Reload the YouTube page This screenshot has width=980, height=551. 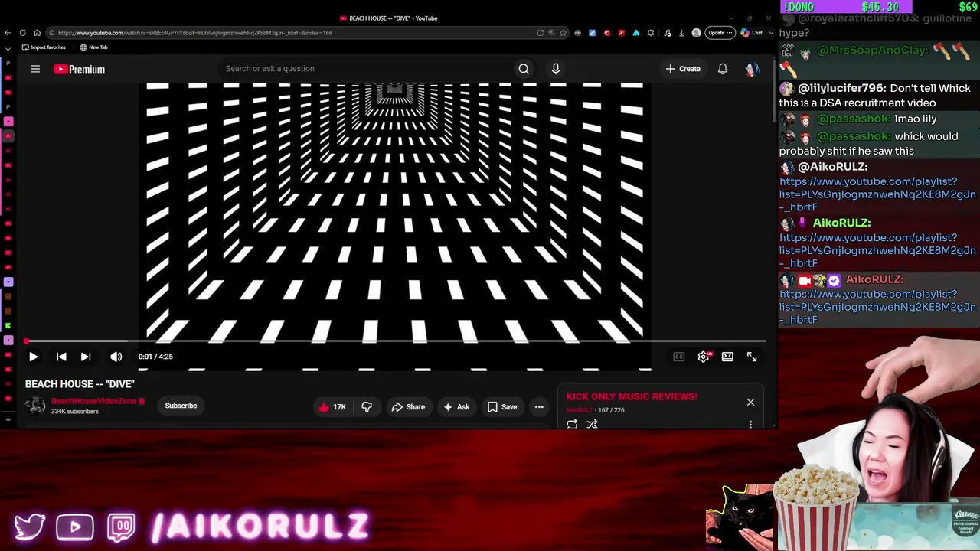(x=22, y=33)
